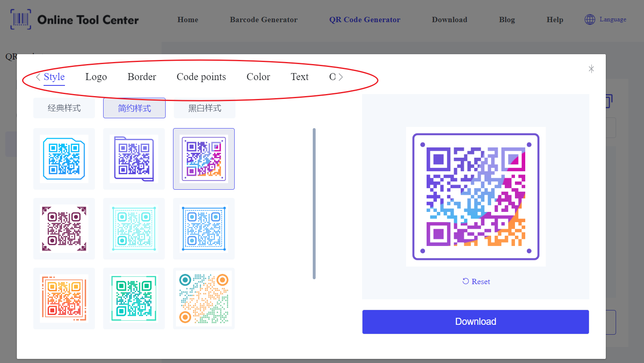Close the style dialog with X
The height and width of the screenshot is (363, 644).
pos(591,69)
